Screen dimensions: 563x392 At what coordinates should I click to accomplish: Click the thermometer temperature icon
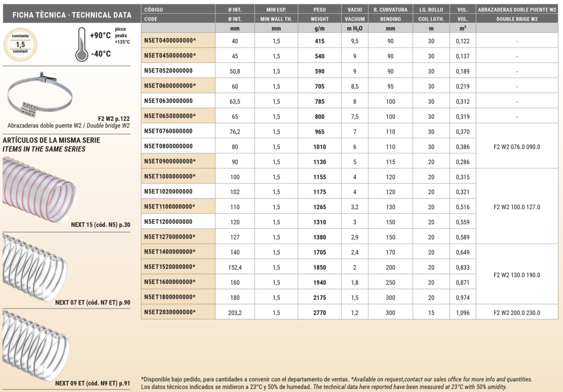click(82, 45)
